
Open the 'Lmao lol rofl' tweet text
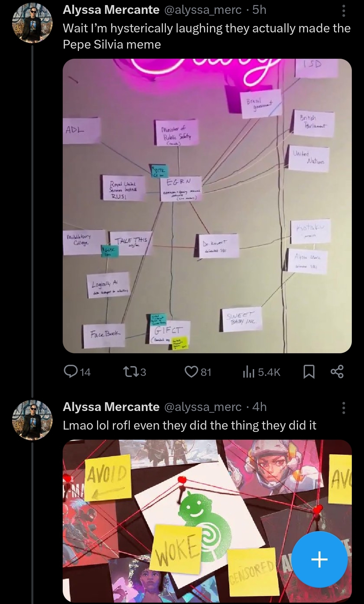coord(189,425)
